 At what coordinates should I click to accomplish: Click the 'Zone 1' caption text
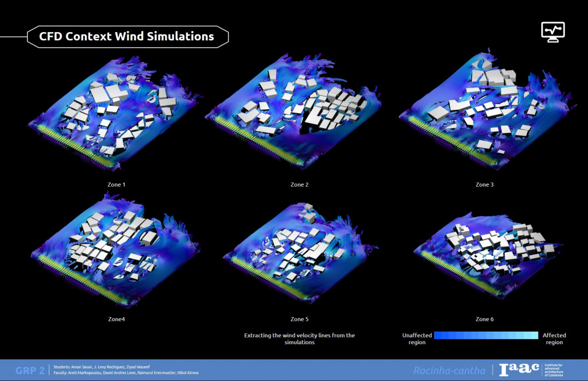tap(117, 184)
